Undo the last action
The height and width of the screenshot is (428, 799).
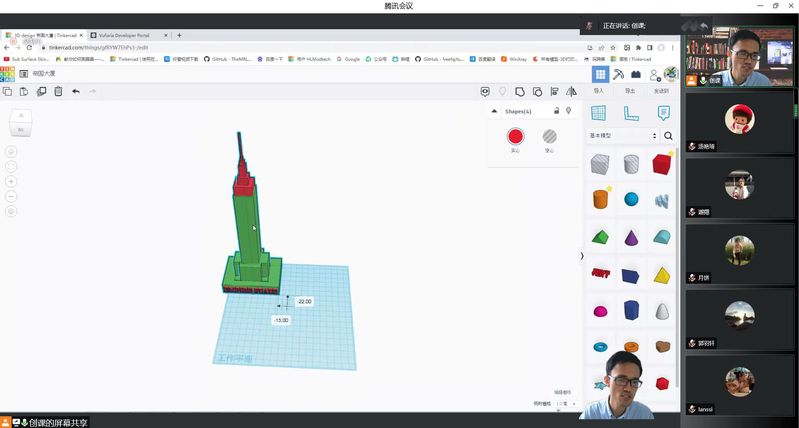point(76,91)
